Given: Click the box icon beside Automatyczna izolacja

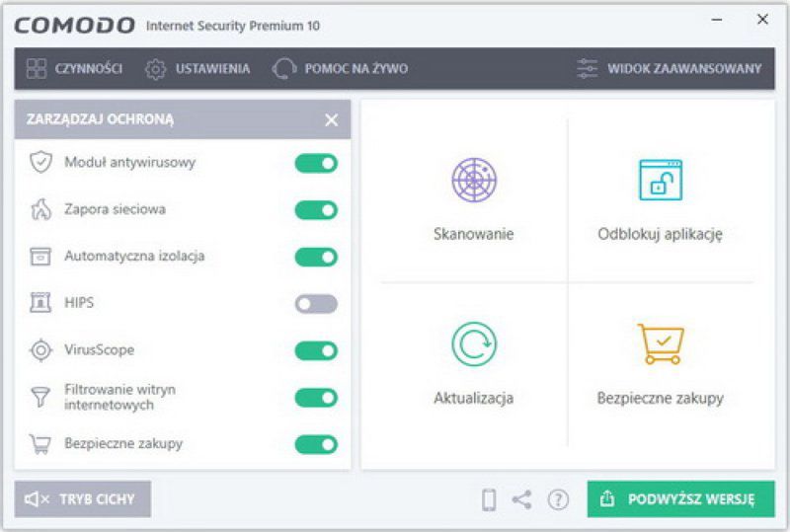Looking at the screenshot, I should coord(40,257).
